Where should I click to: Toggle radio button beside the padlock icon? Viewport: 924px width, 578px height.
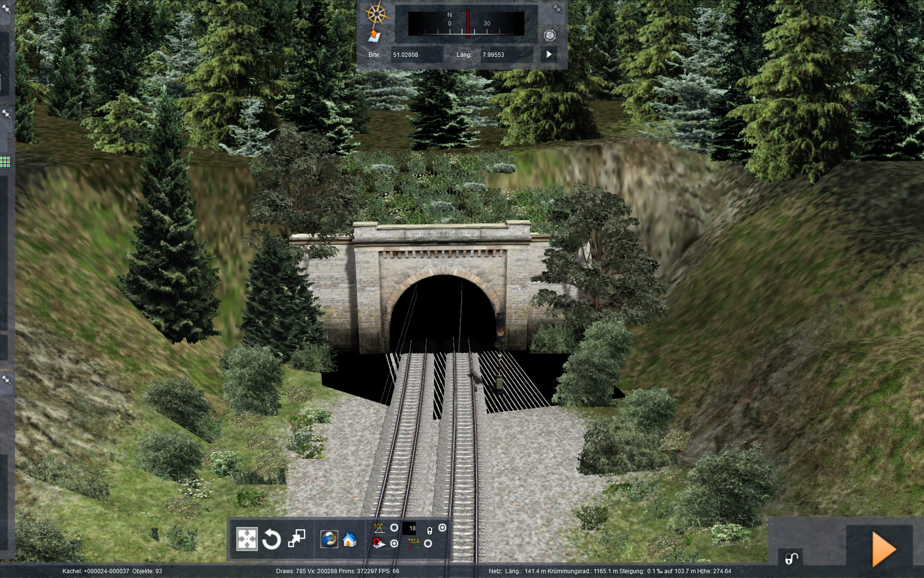click(x=442, y=528)
